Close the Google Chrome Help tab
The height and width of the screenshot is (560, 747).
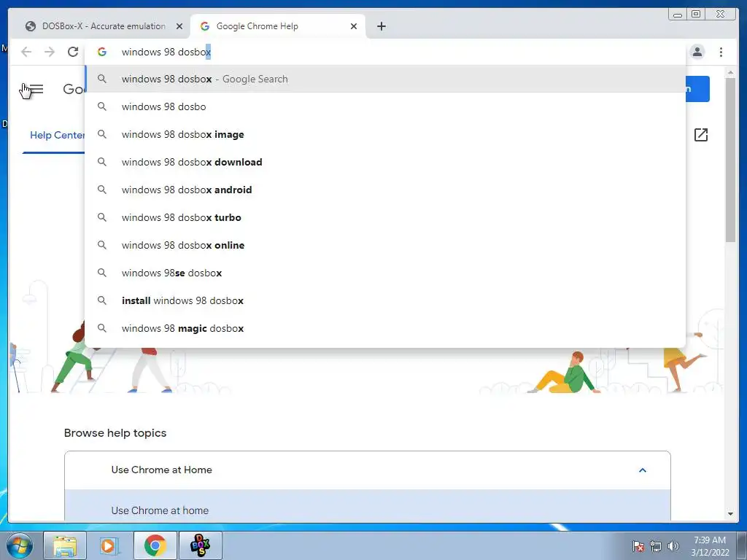pos(354,26)
